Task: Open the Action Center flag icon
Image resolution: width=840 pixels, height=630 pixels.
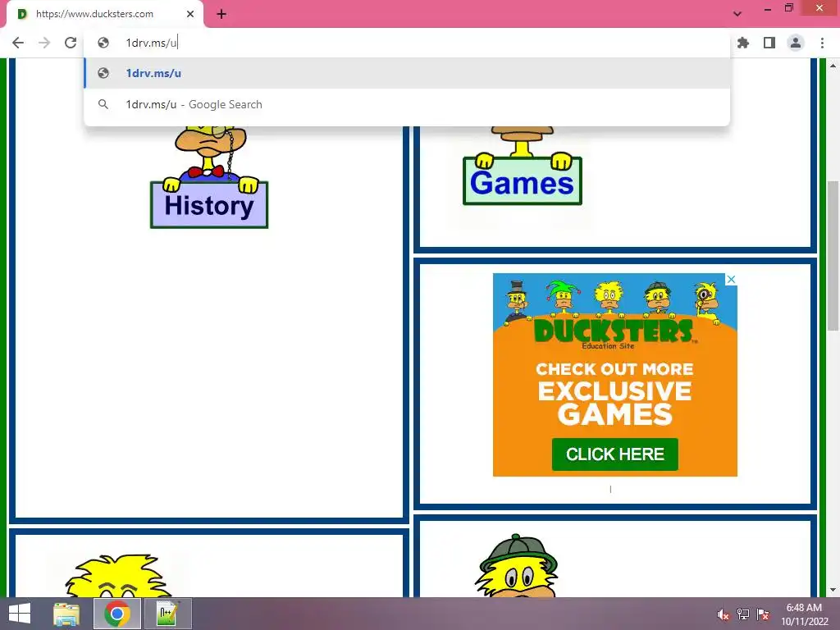Action: (x=763, y=614)
